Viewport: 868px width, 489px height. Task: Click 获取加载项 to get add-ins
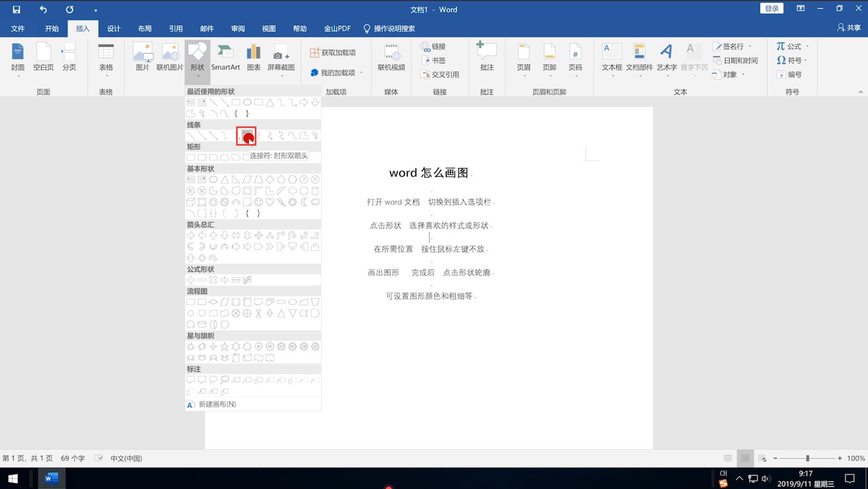[x=333, y=53]
